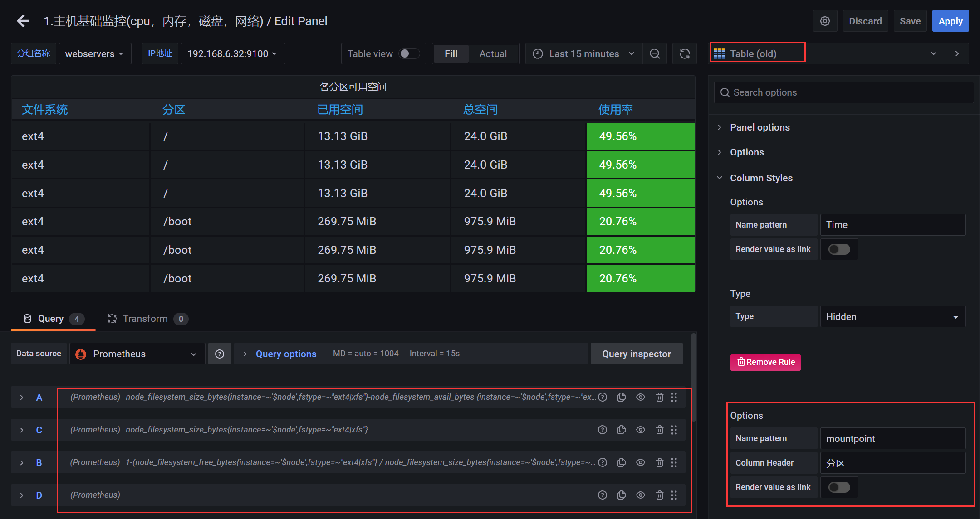Show help for query A
The image size is (980, 519).
point(603,397)
